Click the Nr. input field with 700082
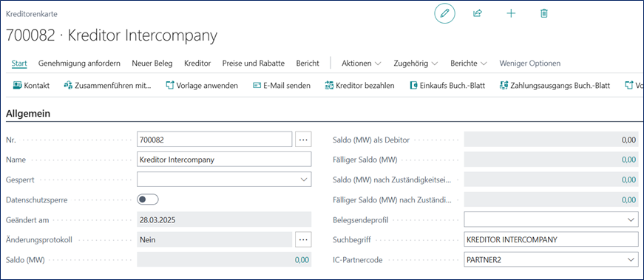The width and height of the screenshot is (644, 280). click(214, 140)
